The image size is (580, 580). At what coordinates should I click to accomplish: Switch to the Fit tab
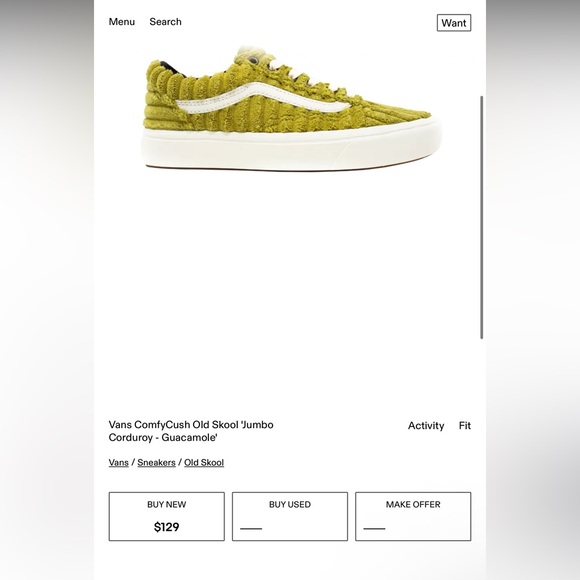pyautogui.click(x=465, y=426)
